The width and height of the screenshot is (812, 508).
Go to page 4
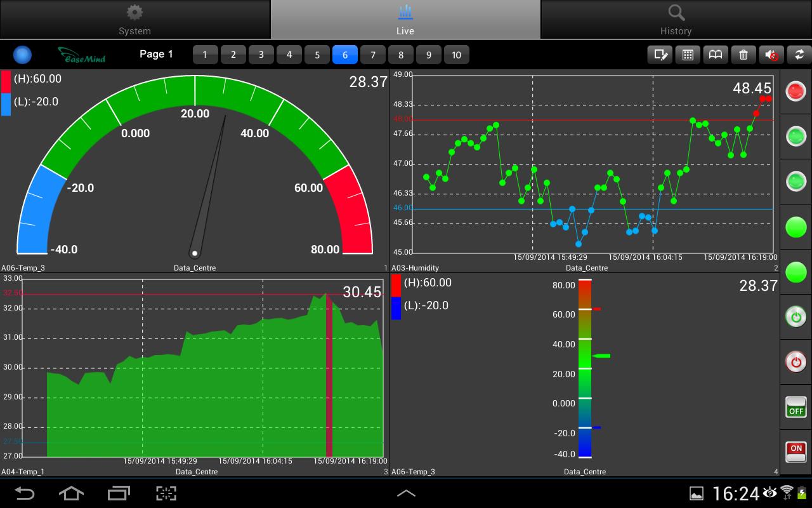[x=289, y=55]
